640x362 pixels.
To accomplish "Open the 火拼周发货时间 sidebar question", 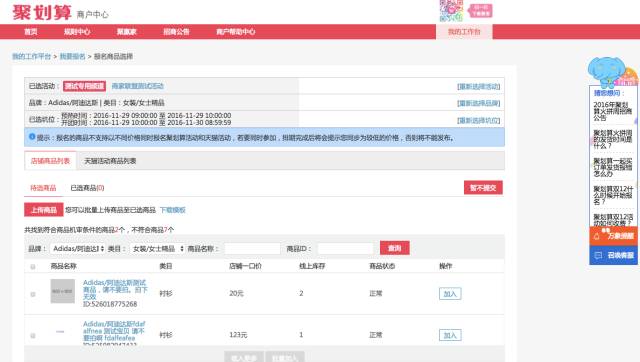I will pos(612,139).
